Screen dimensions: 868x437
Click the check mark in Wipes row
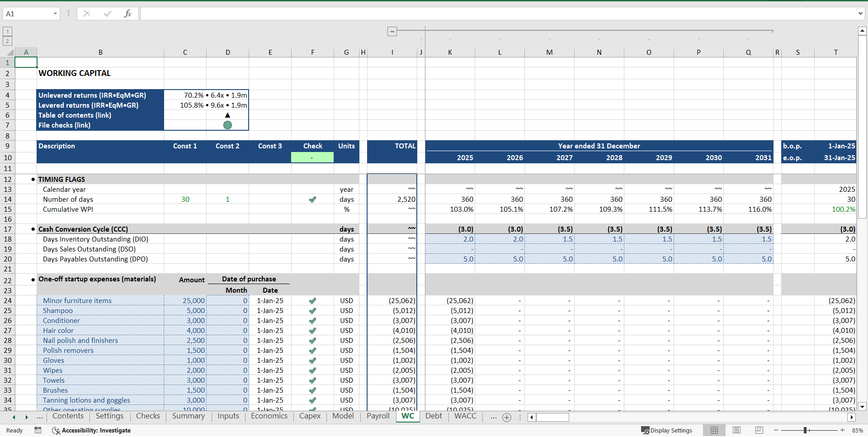point(312,370)
